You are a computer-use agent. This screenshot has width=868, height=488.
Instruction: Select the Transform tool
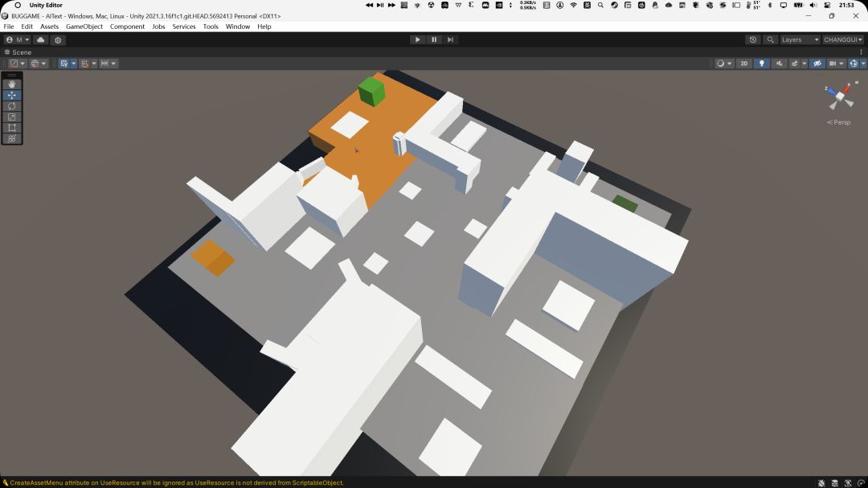click(x=11, y=138)
